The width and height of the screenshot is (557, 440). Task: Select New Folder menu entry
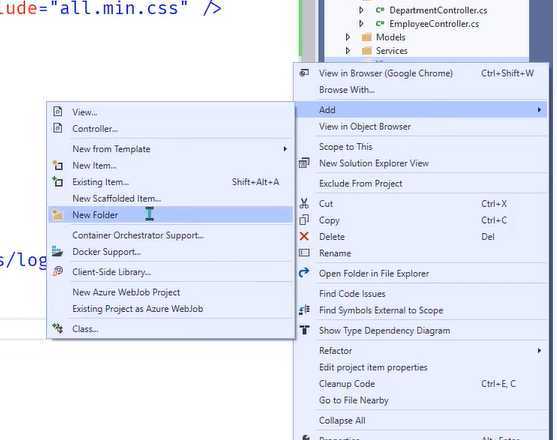coord(171,215)
